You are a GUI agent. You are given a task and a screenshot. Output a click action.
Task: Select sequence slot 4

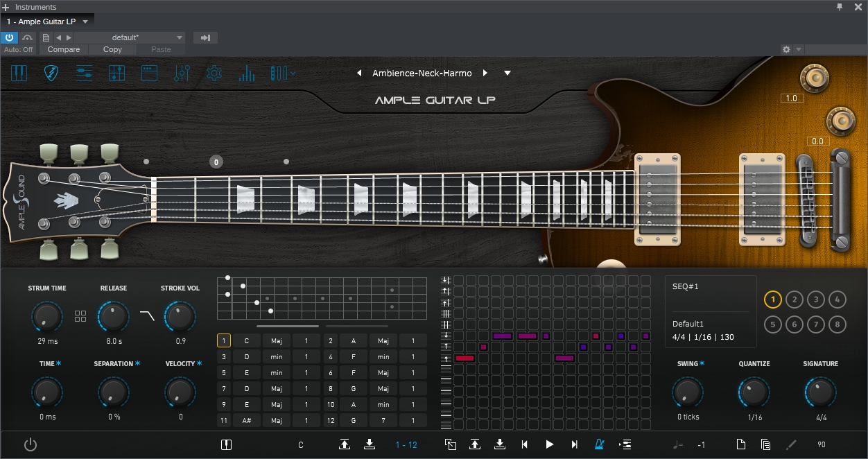pos(837,300)
